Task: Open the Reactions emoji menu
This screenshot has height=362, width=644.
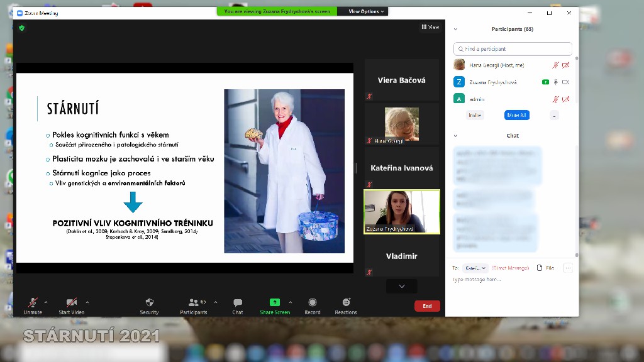Action: point(346,303)
